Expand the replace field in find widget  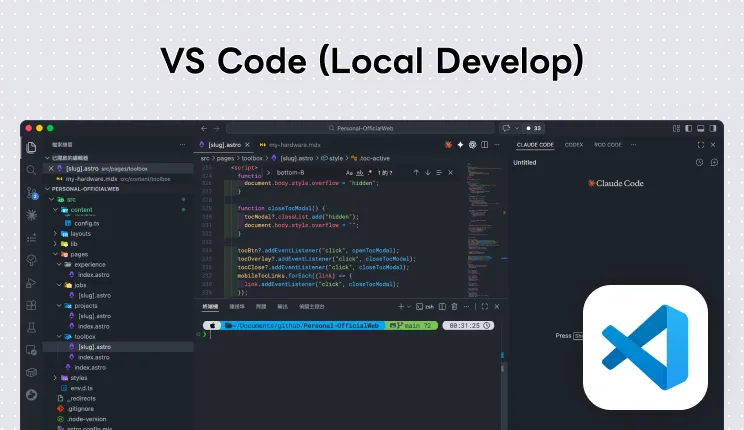(269, 173)
